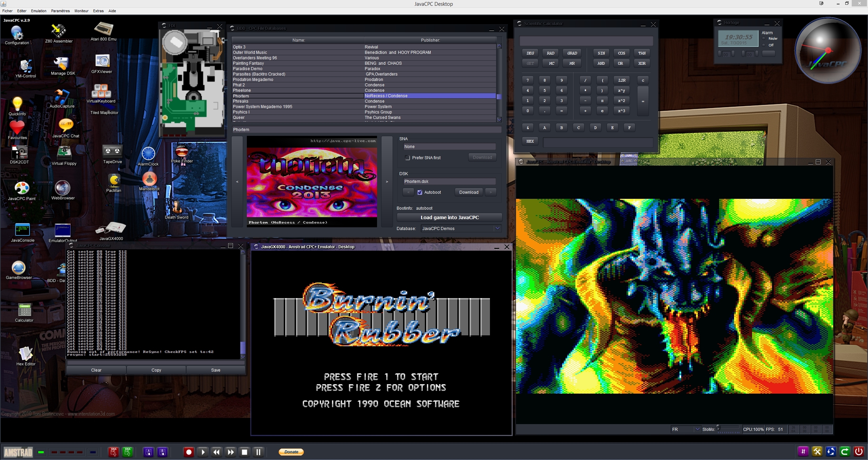Image resolution: width=868 pixels, height=460 pixels.
Task: Click the pause button in playback bar
Action: click(x=258, y=452)
